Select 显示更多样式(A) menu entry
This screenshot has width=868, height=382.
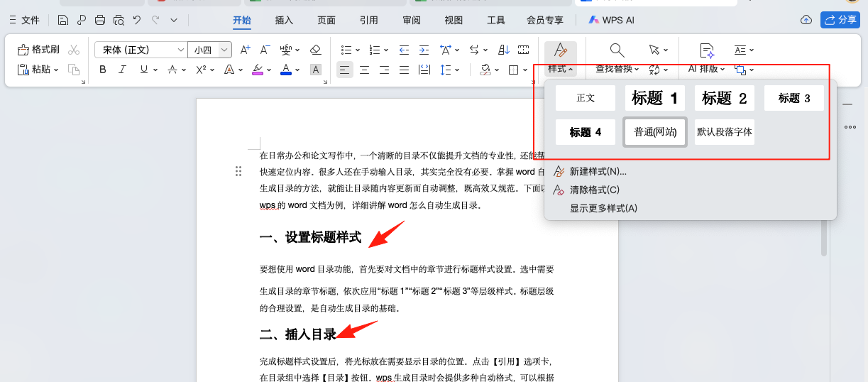click(x=604, y=208)
